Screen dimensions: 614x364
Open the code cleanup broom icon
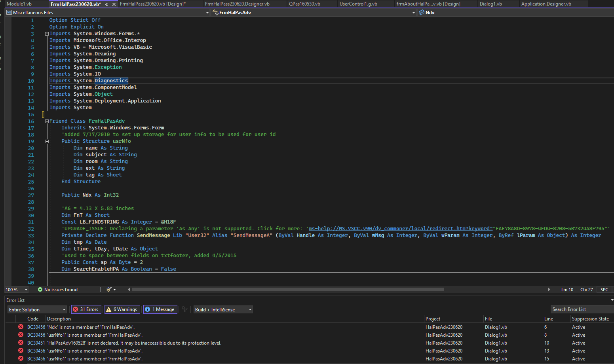tap(109, 290)
